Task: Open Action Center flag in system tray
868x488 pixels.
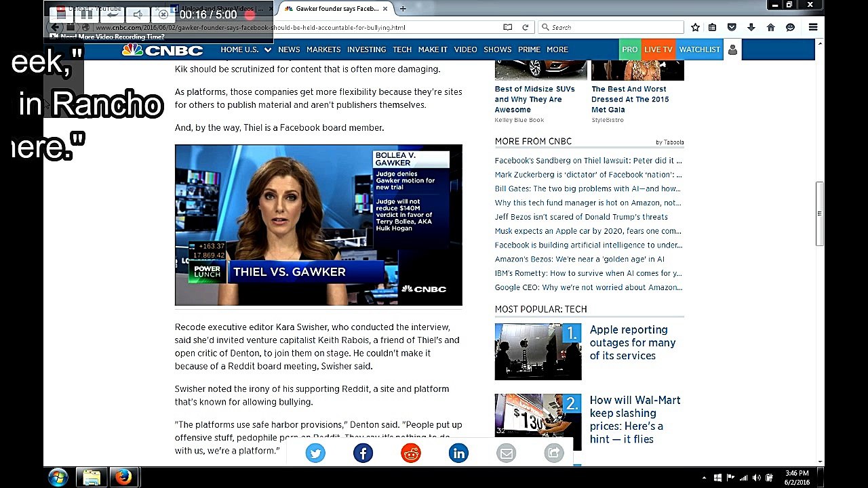Action: (731, 478)
